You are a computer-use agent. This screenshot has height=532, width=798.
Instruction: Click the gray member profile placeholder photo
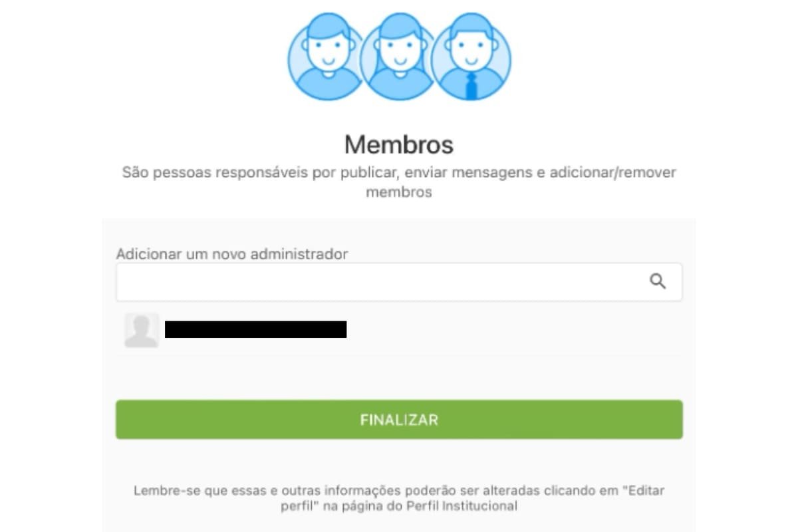142,331
